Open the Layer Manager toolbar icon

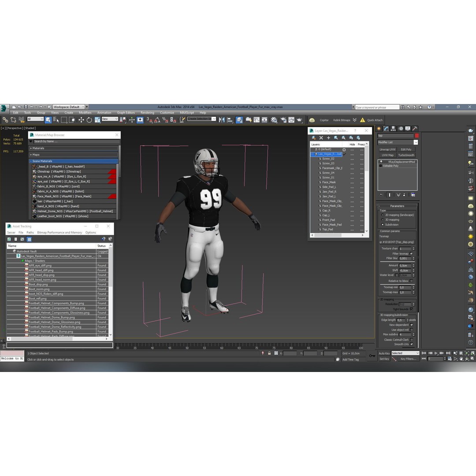239,120
